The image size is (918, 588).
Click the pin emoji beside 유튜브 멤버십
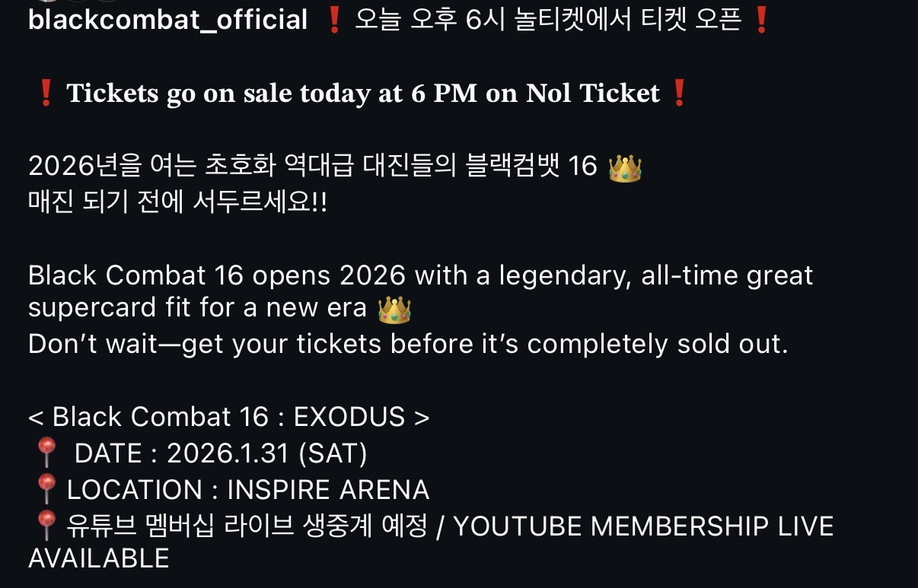[46, 526]
